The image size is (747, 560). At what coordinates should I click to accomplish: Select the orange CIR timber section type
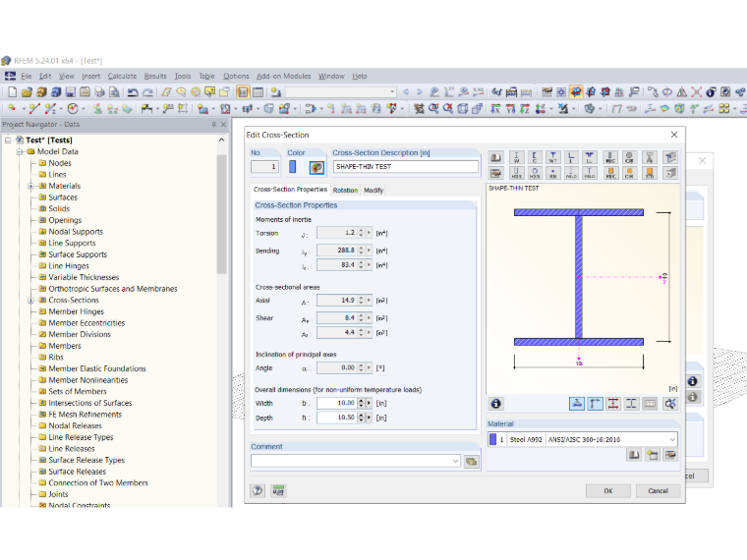point(629,173)
